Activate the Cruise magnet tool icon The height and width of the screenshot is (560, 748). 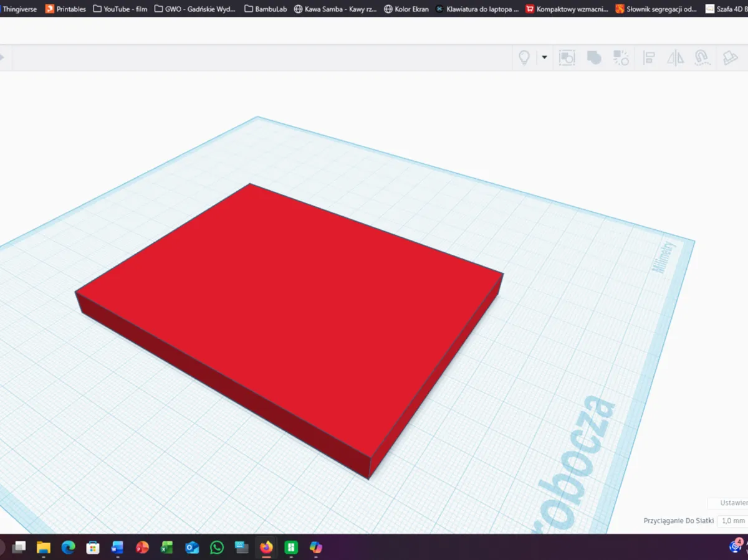pos(702,58)
